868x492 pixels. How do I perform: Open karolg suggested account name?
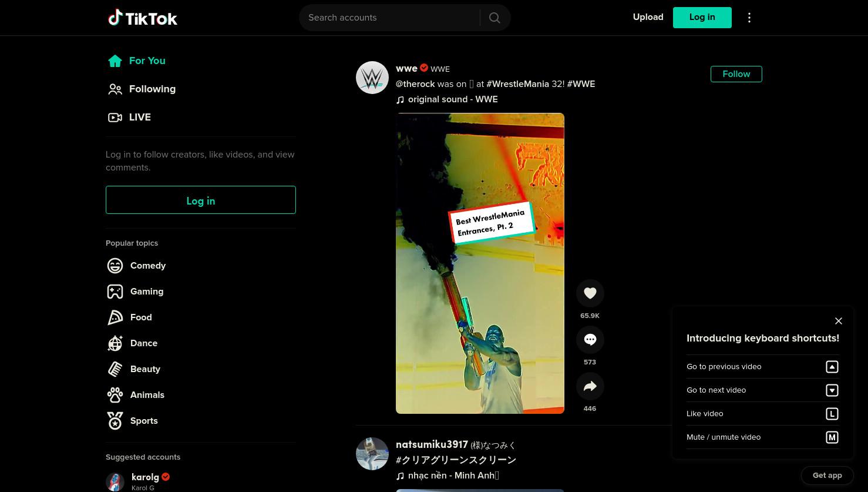tap(145, 477)
